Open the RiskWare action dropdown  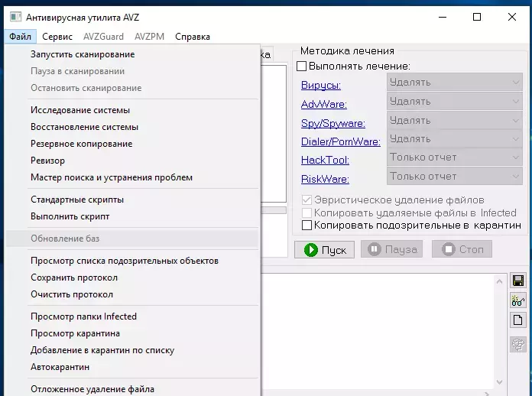point(454,176)
